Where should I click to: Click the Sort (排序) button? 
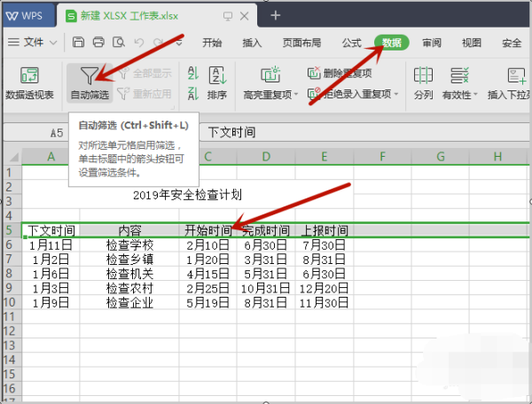point(216,82)
